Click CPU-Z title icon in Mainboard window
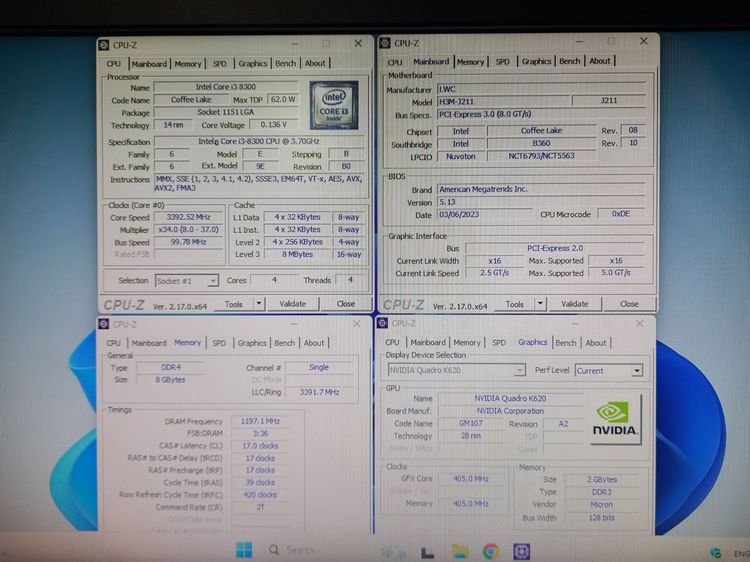750x562 pixels. coord(385,43)
